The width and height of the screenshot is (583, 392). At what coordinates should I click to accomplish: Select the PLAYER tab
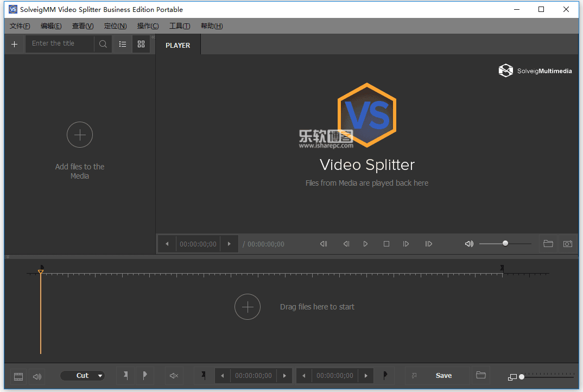pyautogui.click(x=178, y=46)
